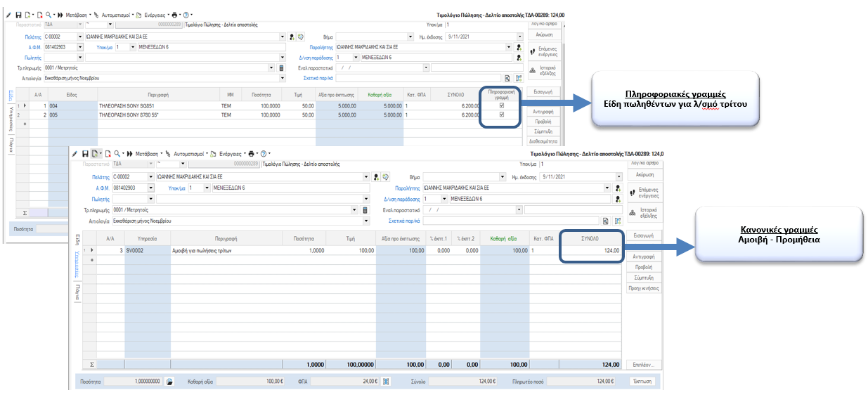Click the print icon in top toolbar
The width and height of the screenshot is (868, 397).
pyautogui.click(x=175, y=15)
